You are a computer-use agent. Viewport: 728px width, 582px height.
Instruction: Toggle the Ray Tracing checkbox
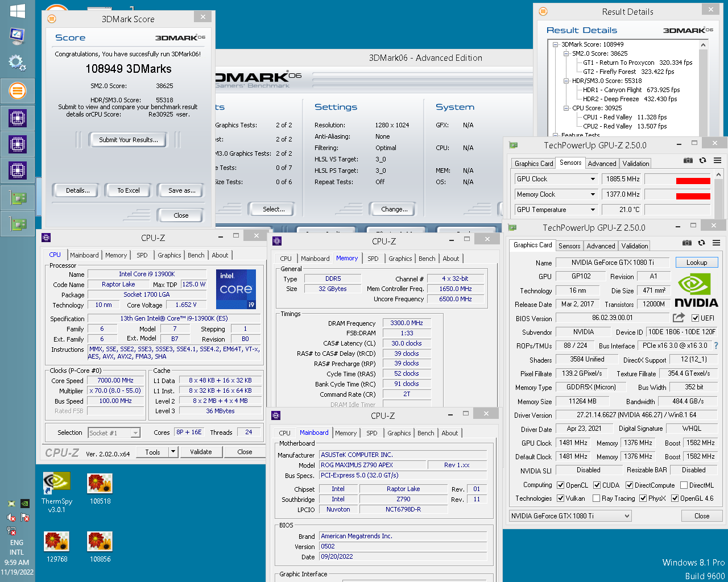(x=596, y=498)
